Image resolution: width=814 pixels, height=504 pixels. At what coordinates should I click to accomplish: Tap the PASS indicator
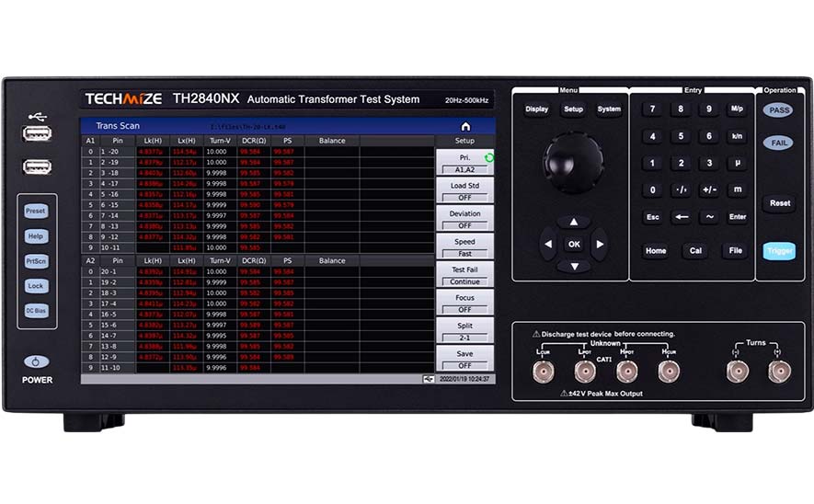click(x=779, y=110)
